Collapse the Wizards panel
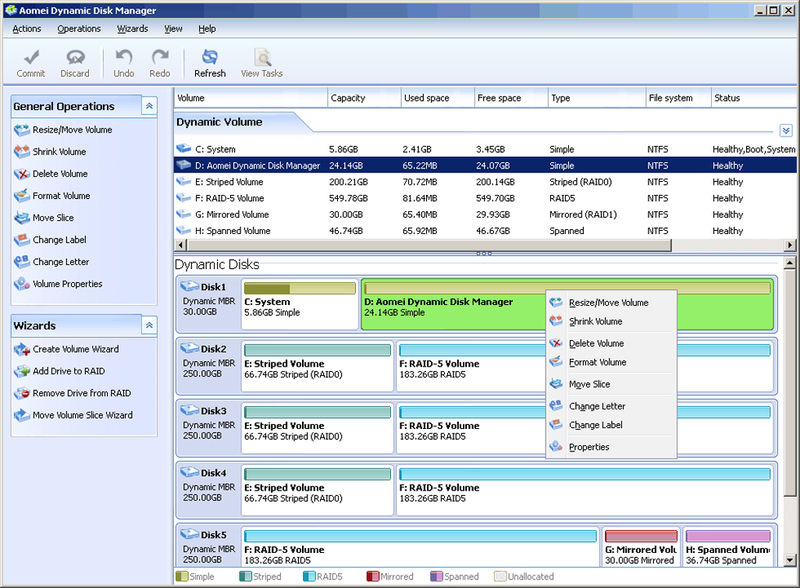The image size is (800, 588). pos(149,325)
